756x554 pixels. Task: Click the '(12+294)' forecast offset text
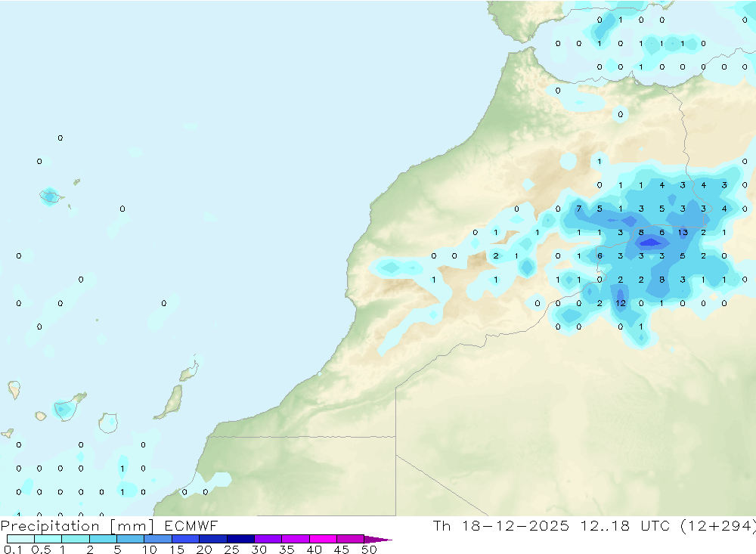pos(718,526)
